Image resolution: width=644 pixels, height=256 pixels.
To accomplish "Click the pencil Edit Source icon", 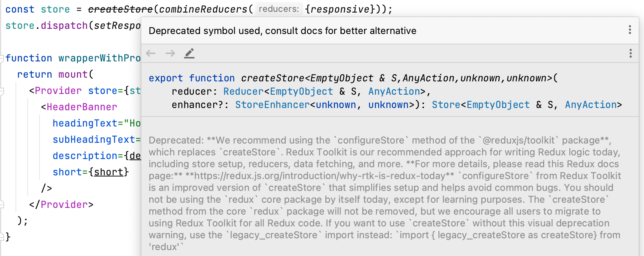I will coord(189,53).
